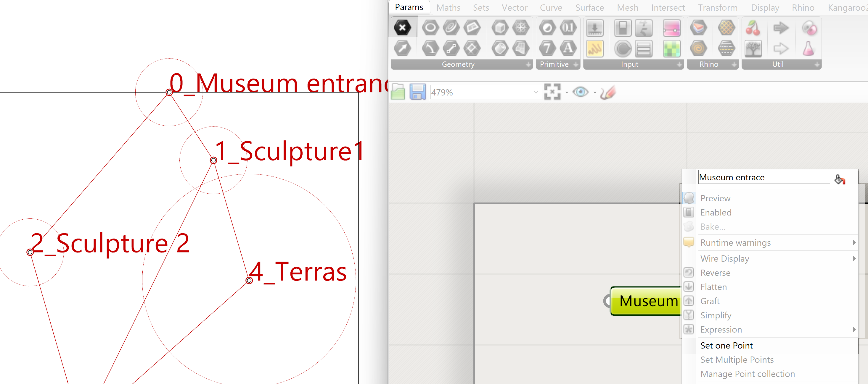The height and width of the screenshot is (384, 868).
Task: Click the Panel yellow note icon
Action: click(x=595, y=49)
